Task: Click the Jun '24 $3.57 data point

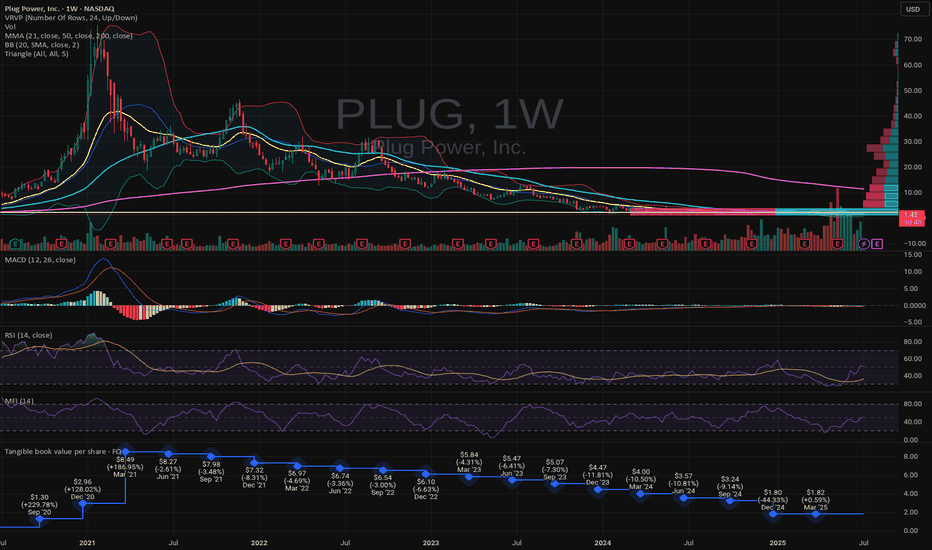Action: (684, 498)
